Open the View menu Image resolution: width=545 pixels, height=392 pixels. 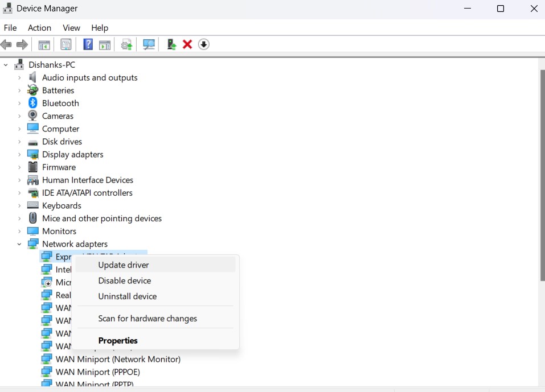pos(71,27)
